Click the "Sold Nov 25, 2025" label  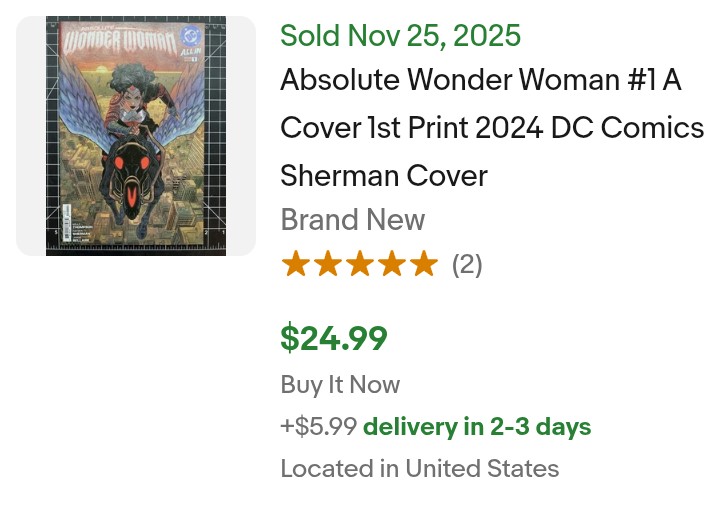[x=400, y=36]
